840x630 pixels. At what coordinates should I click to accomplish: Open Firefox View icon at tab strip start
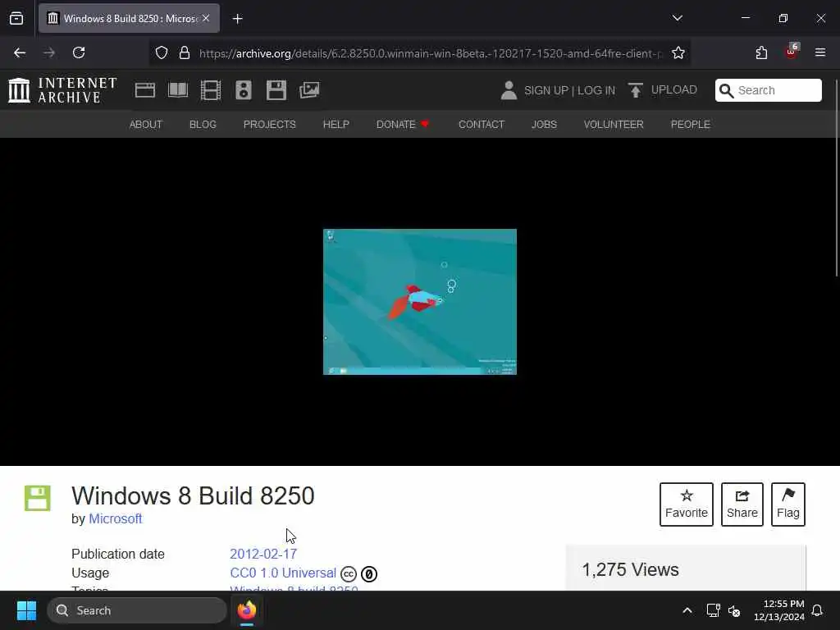tap(16, 18)
